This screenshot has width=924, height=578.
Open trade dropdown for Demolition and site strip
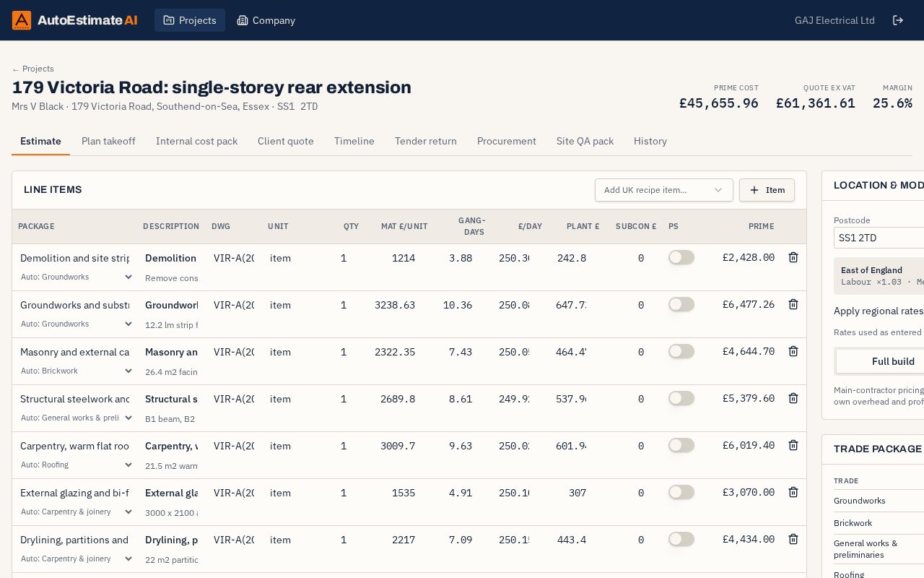coord(77,277)
